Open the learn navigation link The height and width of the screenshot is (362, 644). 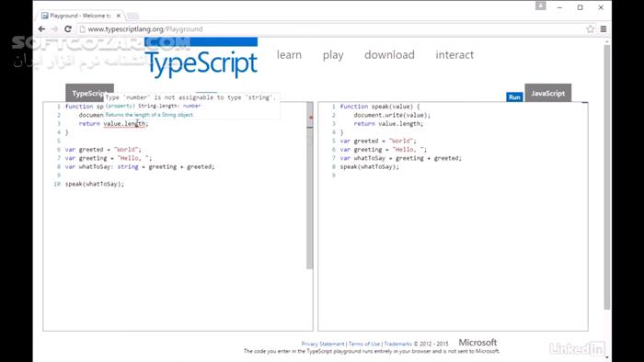point(289,55)
